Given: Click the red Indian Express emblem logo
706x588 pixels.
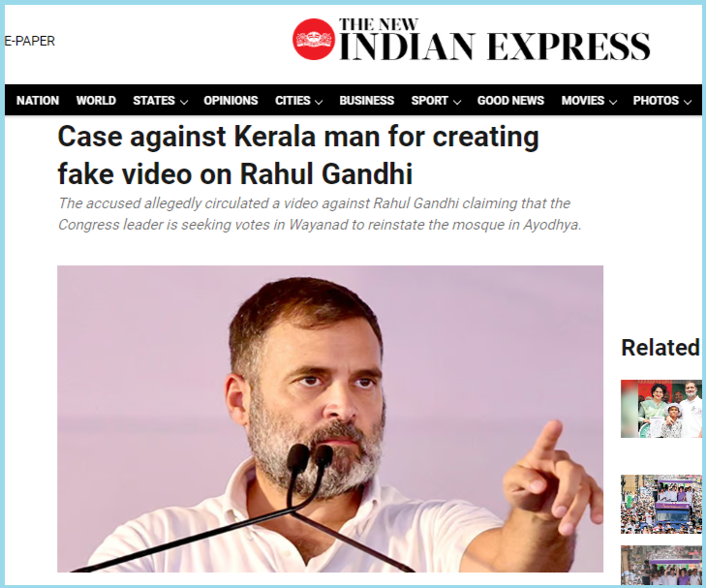Looking at the screenshot, I should (x=314, y=39).
